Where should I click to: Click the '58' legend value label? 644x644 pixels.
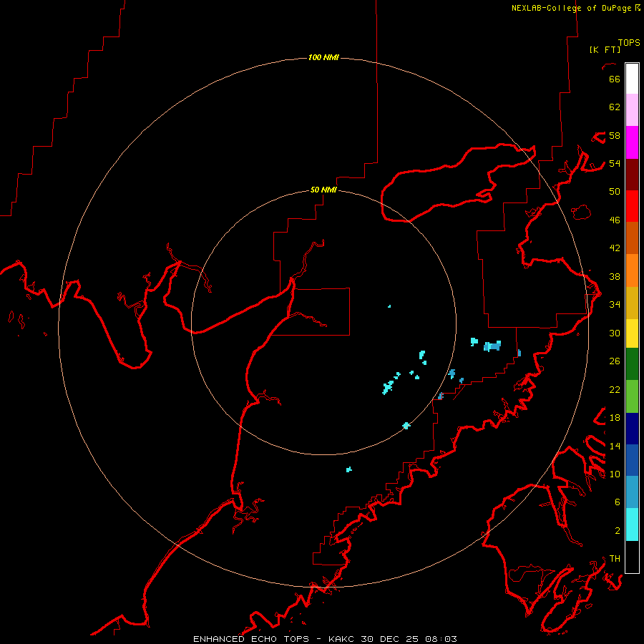click(x=615, y=135)
